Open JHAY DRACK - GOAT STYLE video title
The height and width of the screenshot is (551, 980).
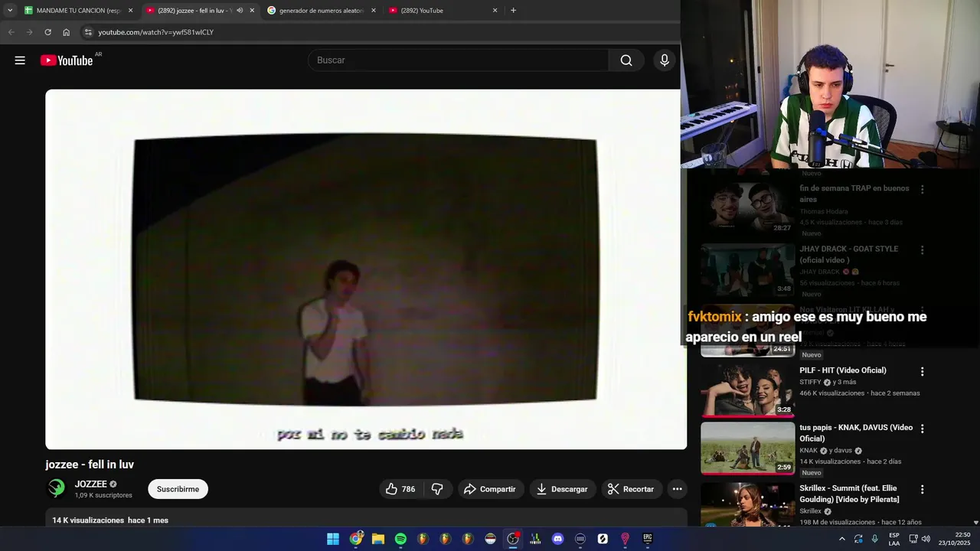point(849,254)
